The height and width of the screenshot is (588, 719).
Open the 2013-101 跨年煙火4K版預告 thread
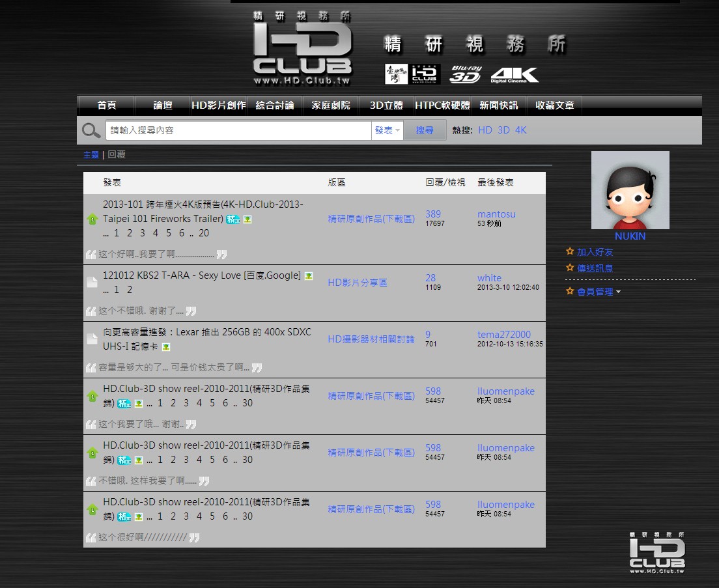(203, 211)
